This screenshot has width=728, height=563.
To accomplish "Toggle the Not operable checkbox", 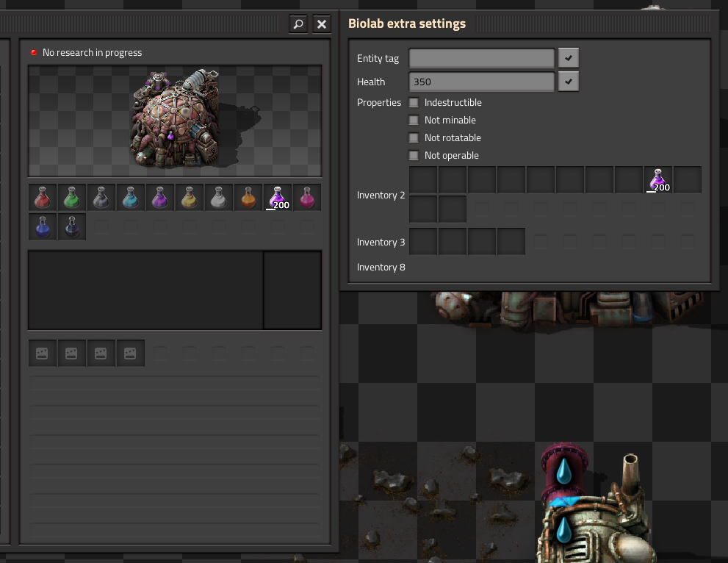I will [x=413, y=156].
